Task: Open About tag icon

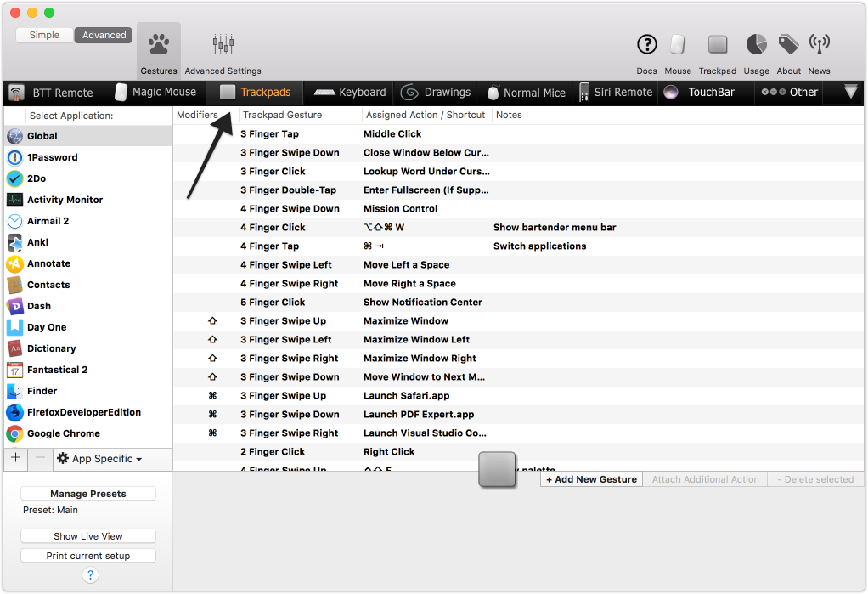Action: (788, 44)
